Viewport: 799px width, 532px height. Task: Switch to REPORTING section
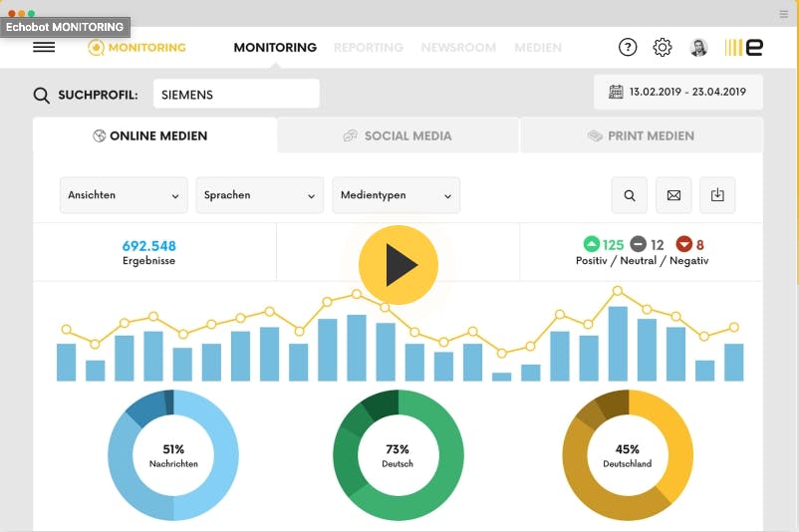click(369, 48)
